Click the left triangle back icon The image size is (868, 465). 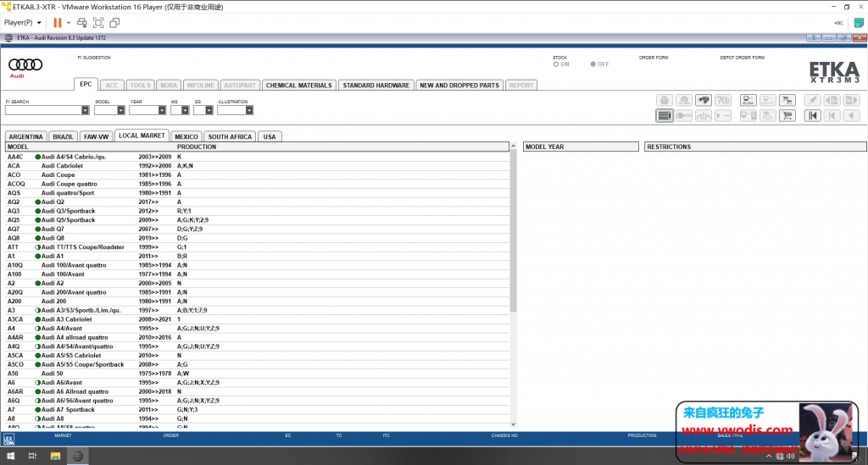tap(851, 115)
